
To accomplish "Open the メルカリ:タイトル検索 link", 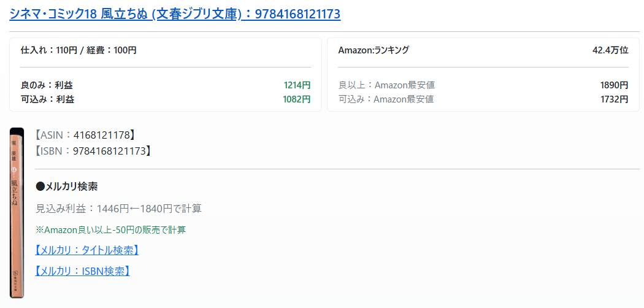I will pos(87,250).
